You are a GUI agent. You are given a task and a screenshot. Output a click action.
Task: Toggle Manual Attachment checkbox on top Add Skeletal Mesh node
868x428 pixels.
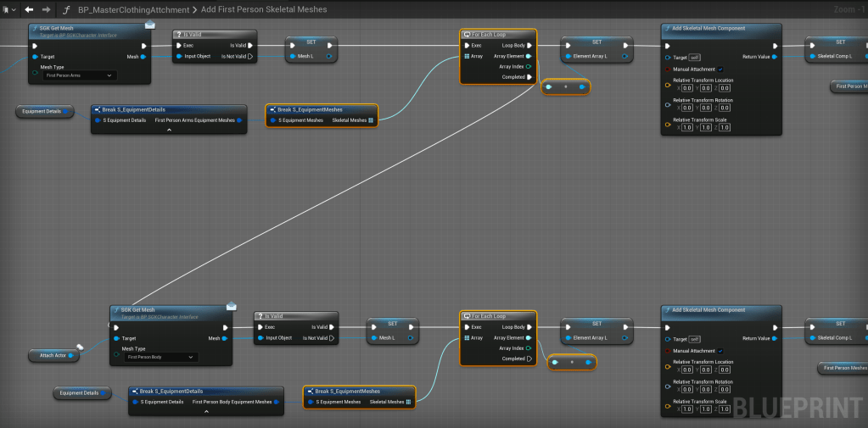(x=720, y=69)
